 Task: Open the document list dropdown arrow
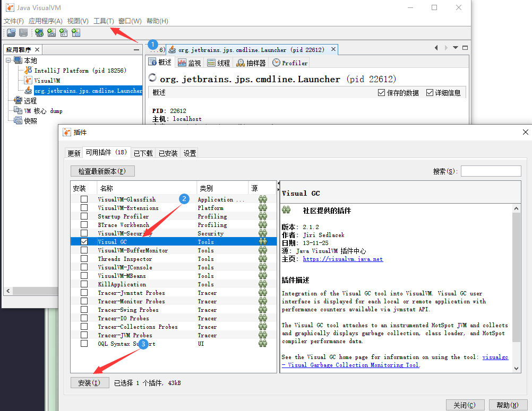[x=456, y=48]
